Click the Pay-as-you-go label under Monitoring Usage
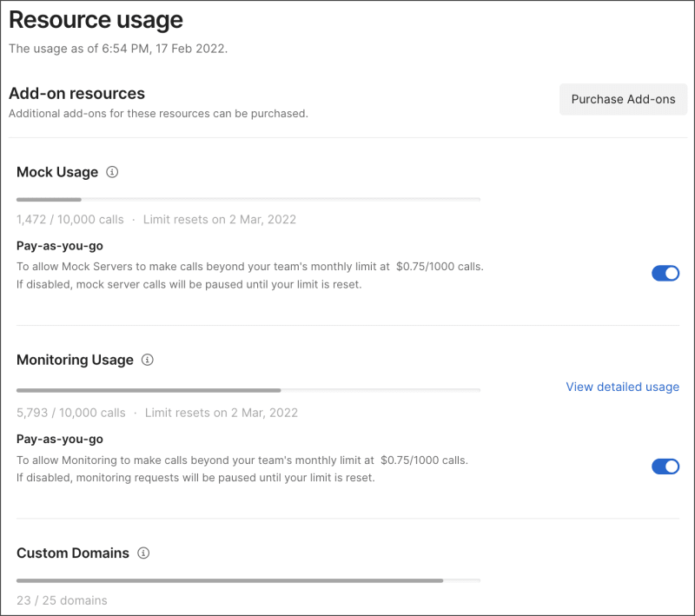Viewport: 695px width, 616px height. (60, 439)
